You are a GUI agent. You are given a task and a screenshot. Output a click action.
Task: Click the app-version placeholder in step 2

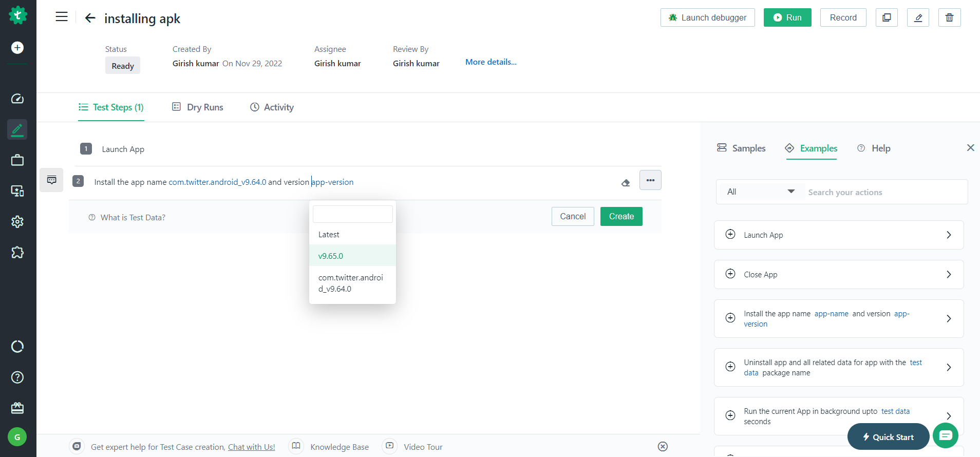point(332,182)
